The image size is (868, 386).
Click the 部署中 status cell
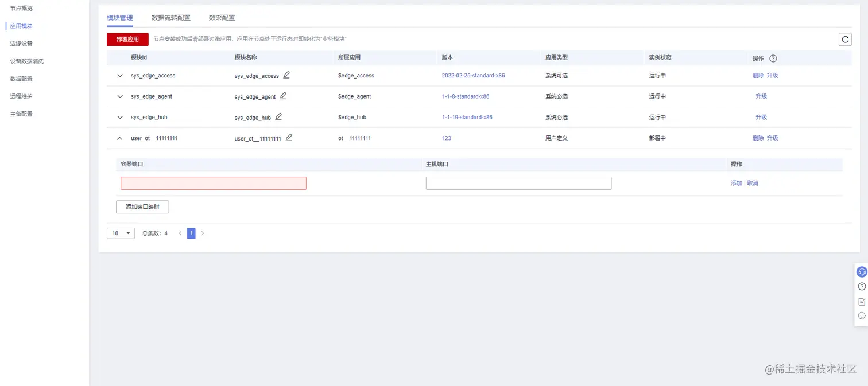(658, 138)
